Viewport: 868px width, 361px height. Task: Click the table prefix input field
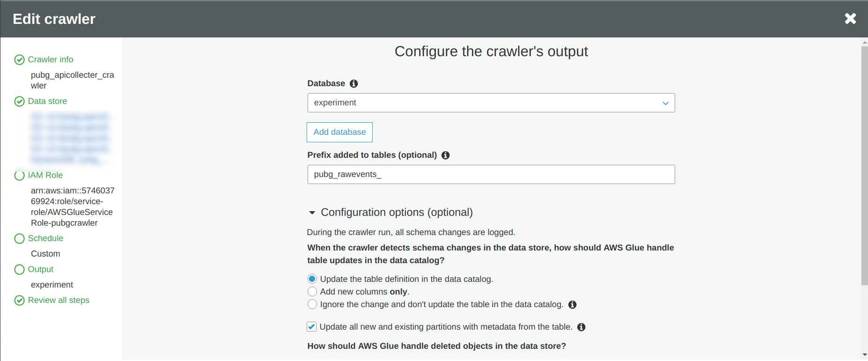point(491,175)
